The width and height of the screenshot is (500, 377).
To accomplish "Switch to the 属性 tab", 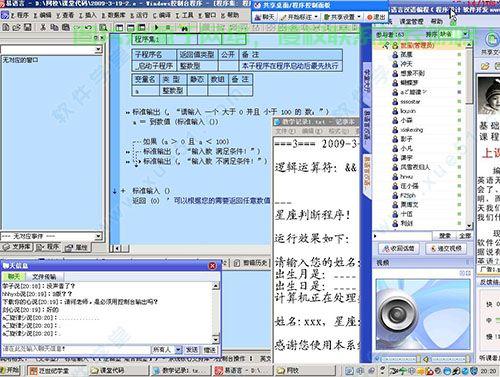I will [x=76, y=247].
